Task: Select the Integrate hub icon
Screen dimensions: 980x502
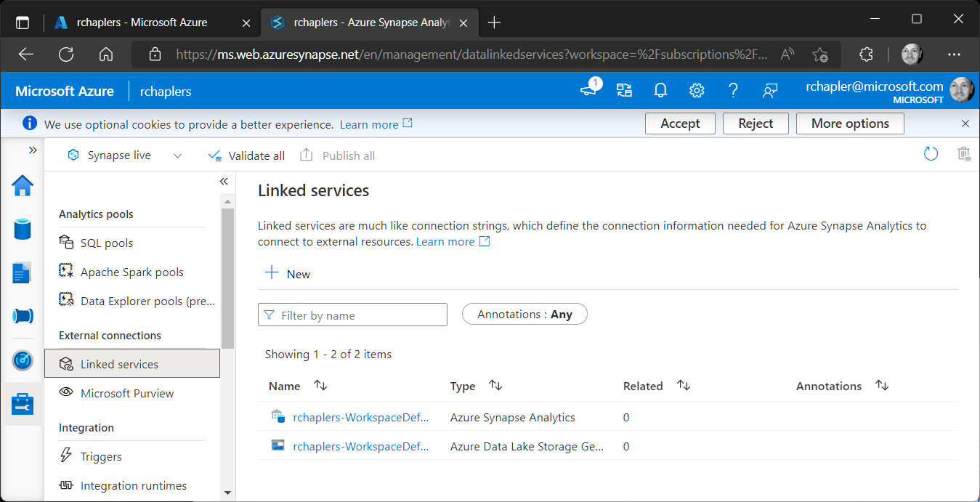Action: (x=23, y=316)
